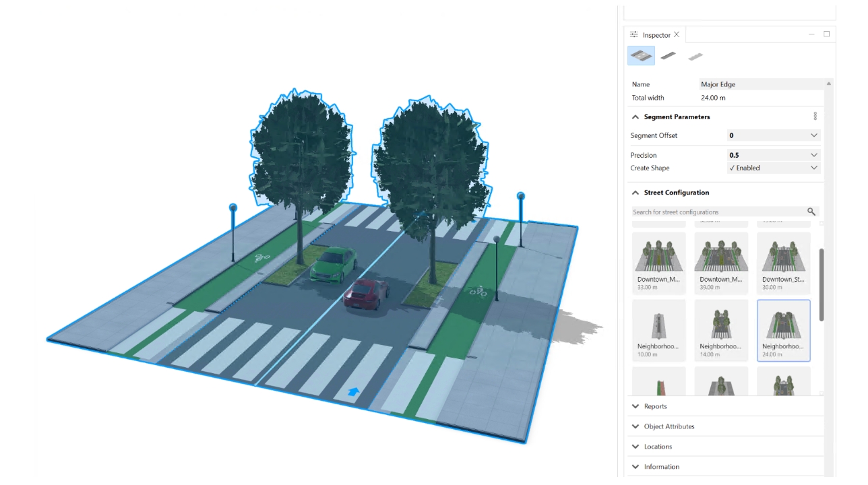The image size is (868, 485).
Task: Click the green car in the viewport
Action: point(334,264)
